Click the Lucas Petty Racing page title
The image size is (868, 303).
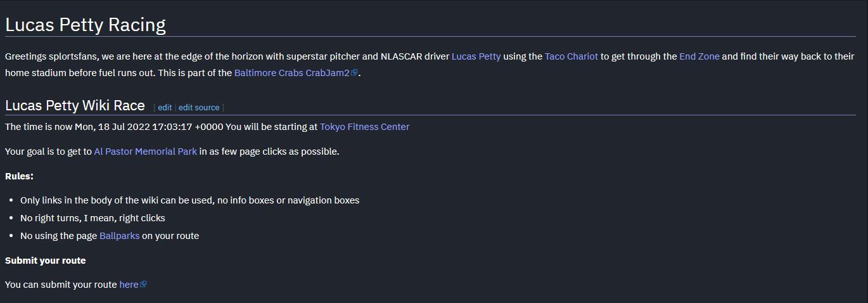(x=86, y=25)
